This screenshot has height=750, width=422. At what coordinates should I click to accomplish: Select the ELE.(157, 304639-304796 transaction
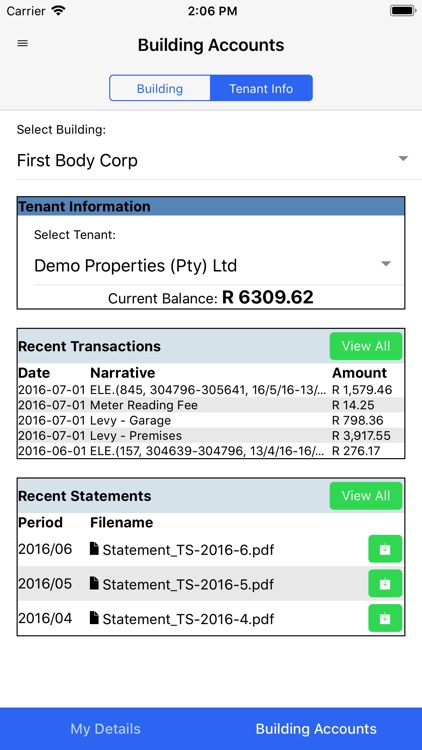[x=211, y=451]
